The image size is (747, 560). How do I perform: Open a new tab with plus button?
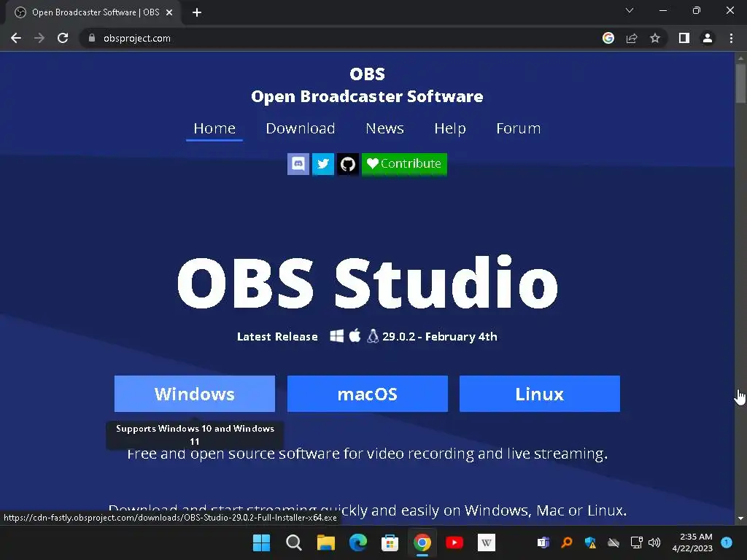(x=197, y=12)
